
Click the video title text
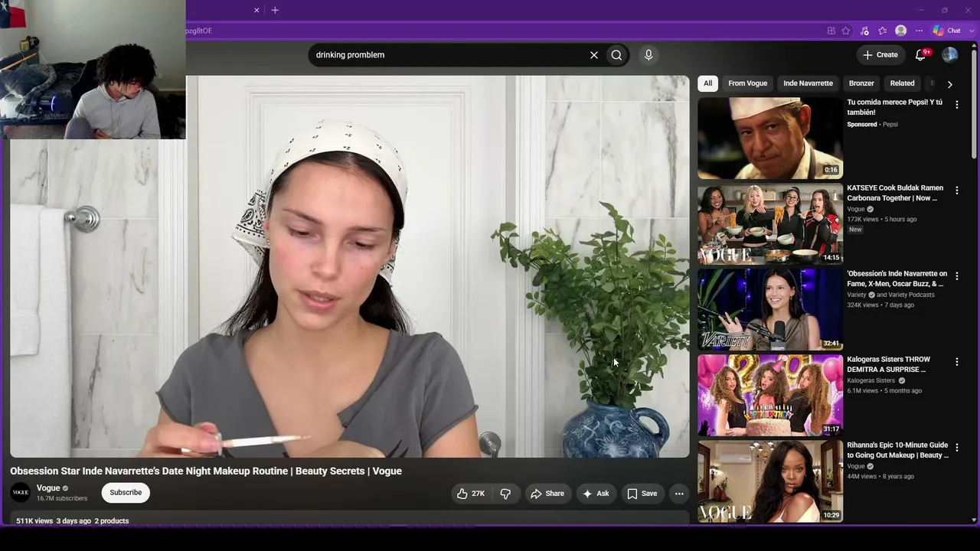(x=206, y=471)
